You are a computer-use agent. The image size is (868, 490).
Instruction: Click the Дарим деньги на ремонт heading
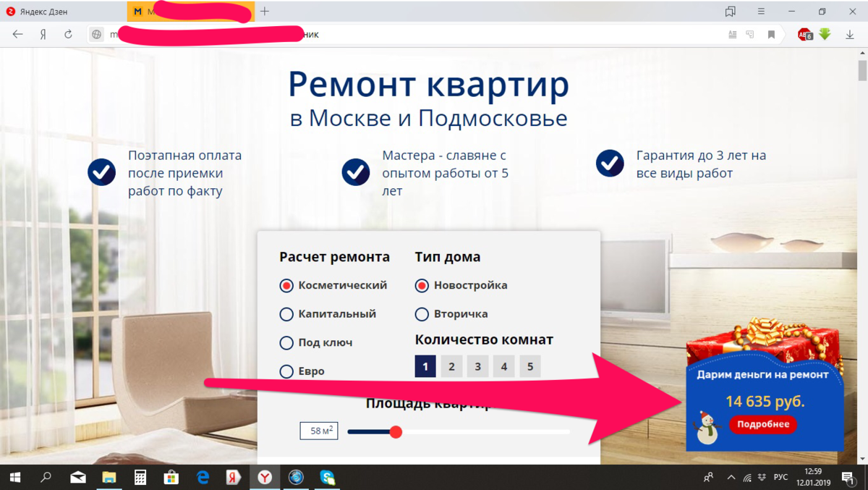tap(762, 374)
